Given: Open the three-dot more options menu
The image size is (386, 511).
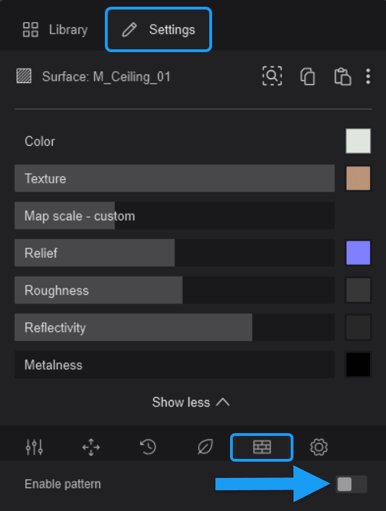Looking at the screenshot, I should (368, 77).
